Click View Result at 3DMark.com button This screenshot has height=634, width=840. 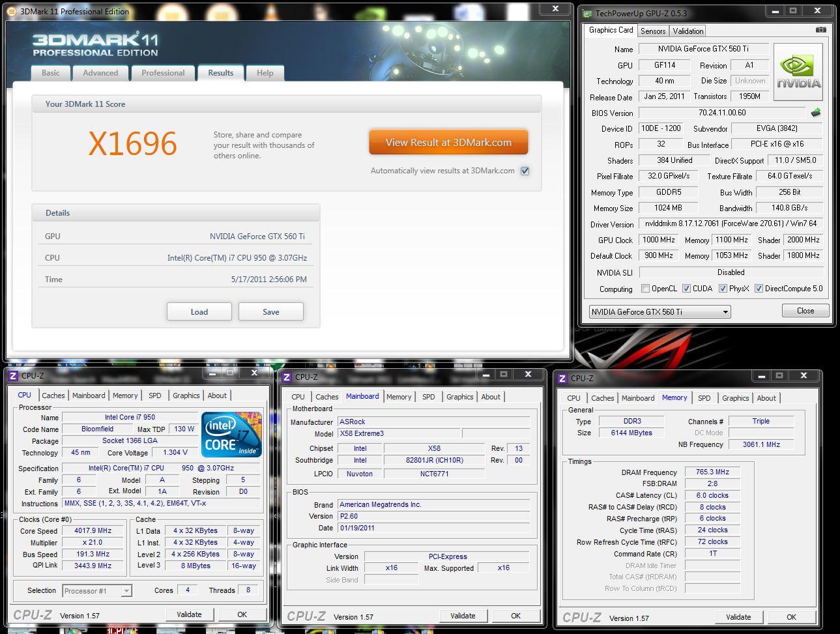[x=448, y=142]
